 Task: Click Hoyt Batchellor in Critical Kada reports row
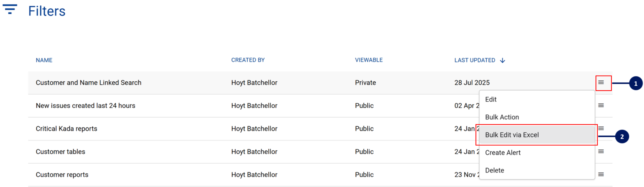[x=254, y=129]
